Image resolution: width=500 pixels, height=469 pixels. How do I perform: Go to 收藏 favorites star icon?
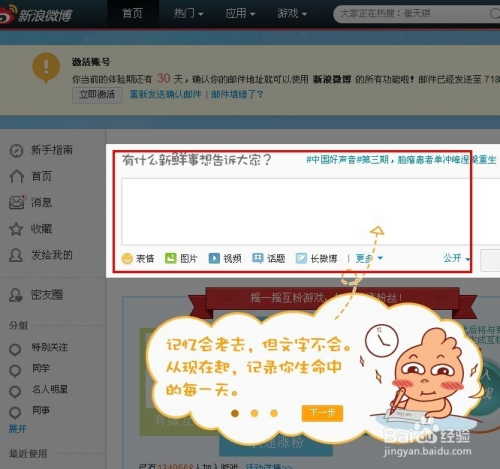point(16,229)
